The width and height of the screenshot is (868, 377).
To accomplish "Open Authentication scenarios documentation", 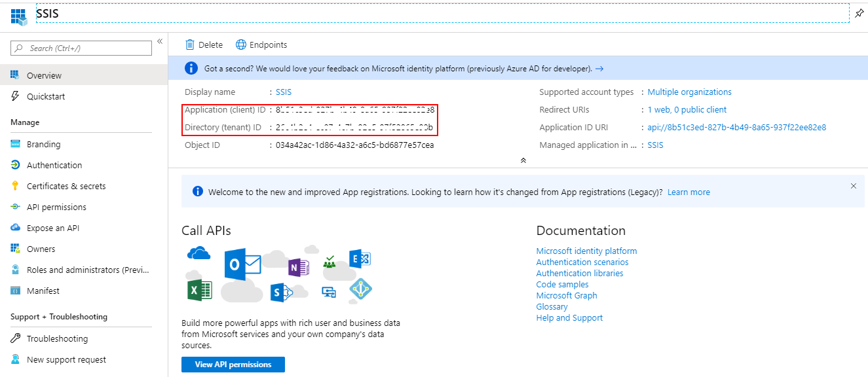I will (x=582, y=262).
